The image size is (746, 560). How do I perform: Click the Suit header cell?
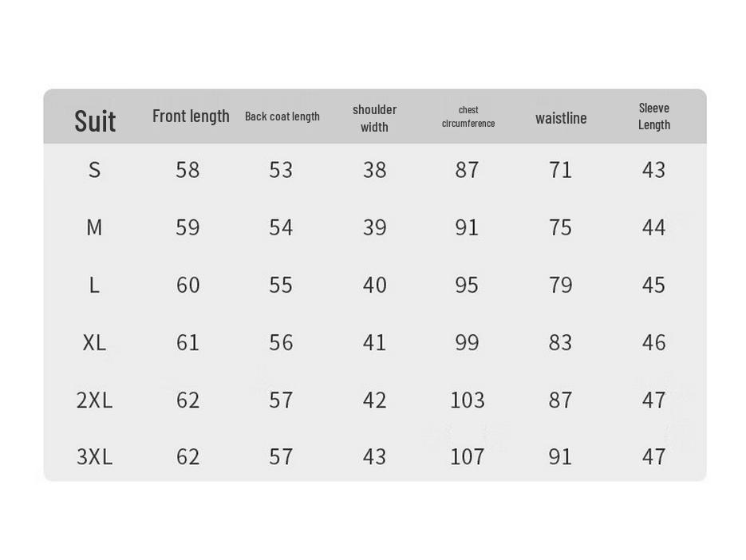point(95,120)
